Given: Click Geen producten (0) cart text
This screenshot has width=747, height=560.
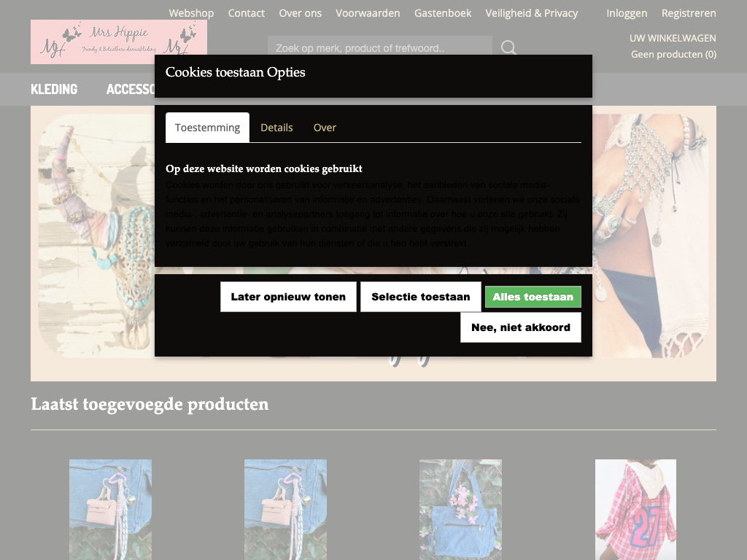Looking at the screenshot, I should [x=673, y=54].
